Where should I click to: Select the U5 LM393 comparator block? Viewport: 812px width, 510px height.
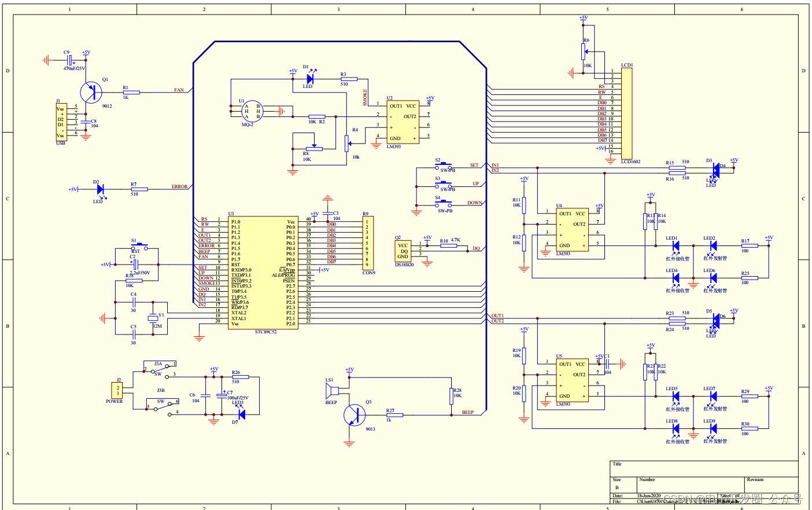point(572,380)
